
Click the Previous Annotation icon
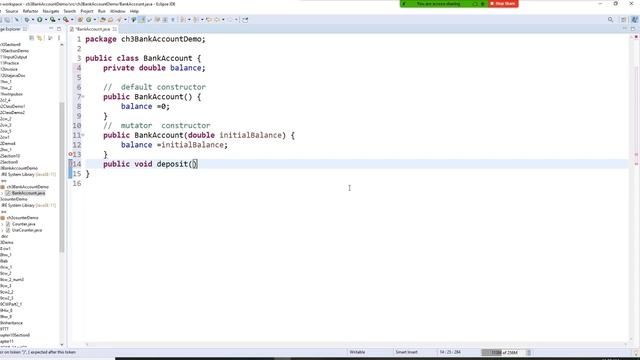coord(196,20)
